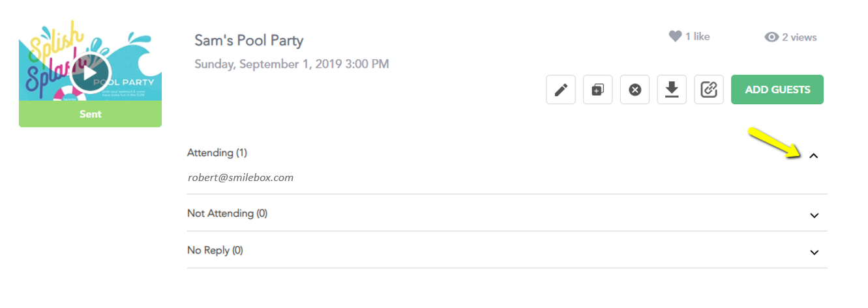Click the ADD GUESTS button
The height and width of the screenshot is (308, 868).
click(x=777, y=90)
